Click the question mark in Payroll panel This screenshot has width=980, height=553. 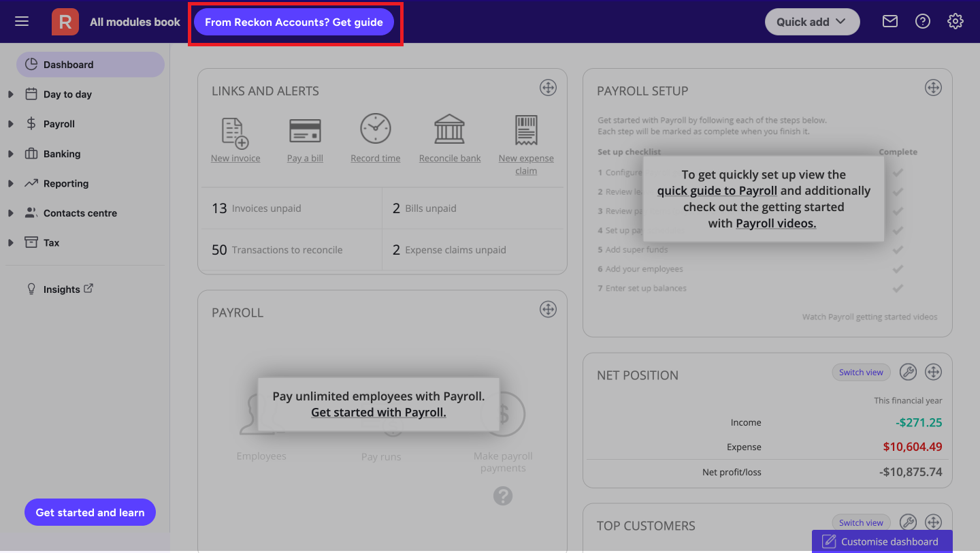click(x=503, y=496)
